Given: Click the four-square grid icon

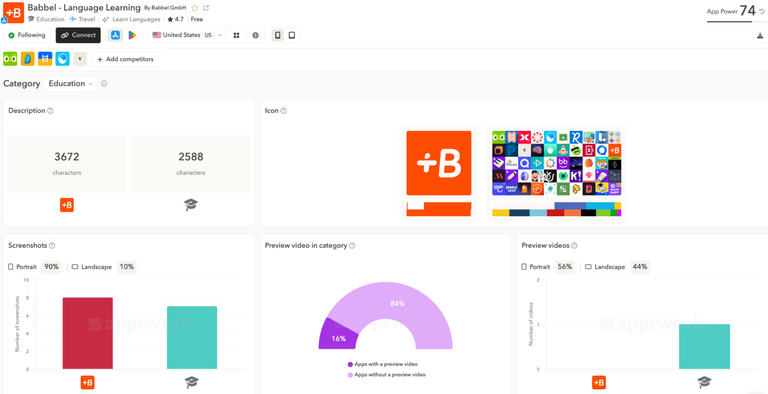Looking at the screenshot, I should point(237,35).
